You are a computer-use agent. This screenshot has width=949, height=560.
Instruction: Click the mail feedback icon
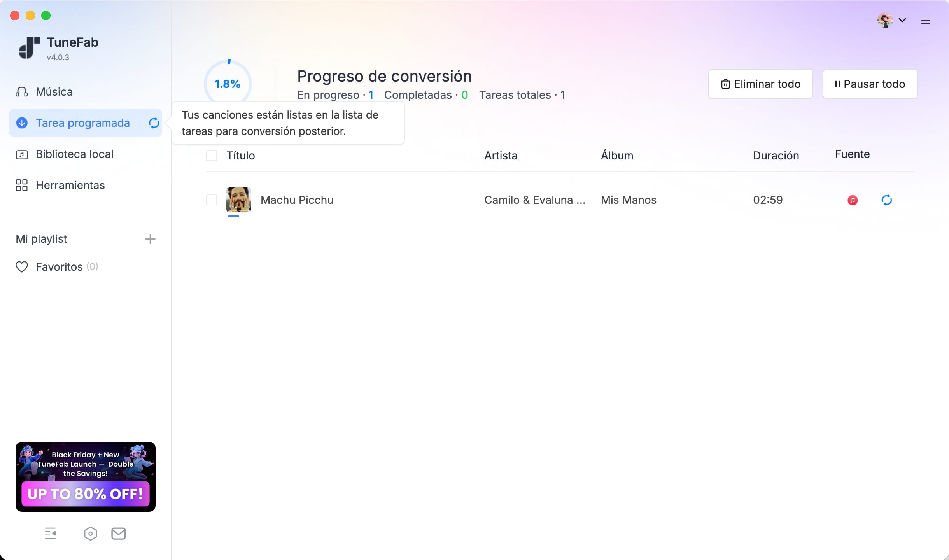(118, 534)
